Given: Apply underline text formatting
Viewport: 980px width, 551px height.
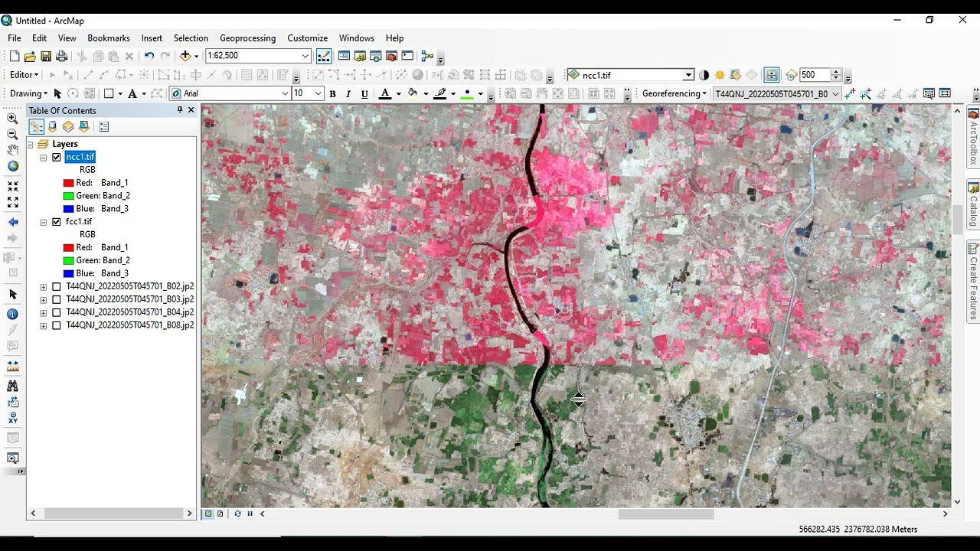Looking at the screenshot, I should tap(364, 94).
